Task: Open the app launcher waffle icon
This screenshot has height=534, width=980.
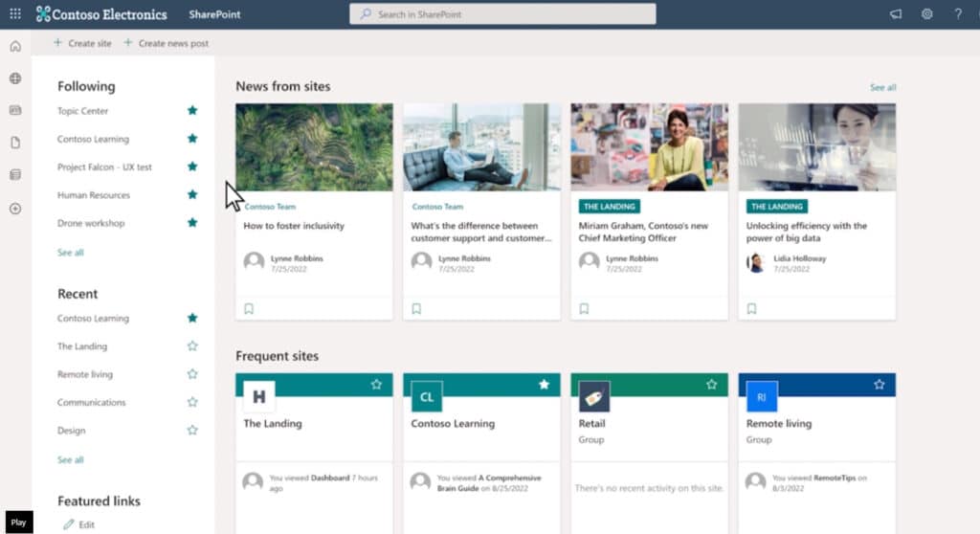Action: tap(15, 13)
